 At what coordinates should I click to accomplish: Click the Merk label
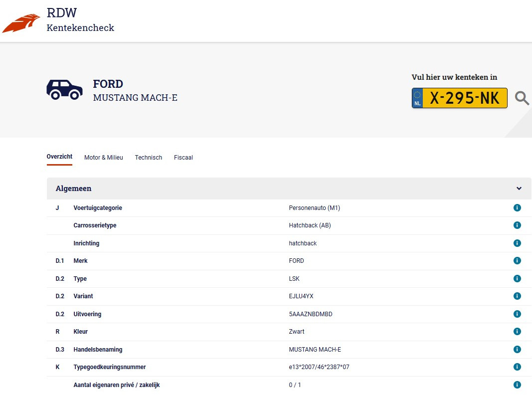tap(80, 261)
